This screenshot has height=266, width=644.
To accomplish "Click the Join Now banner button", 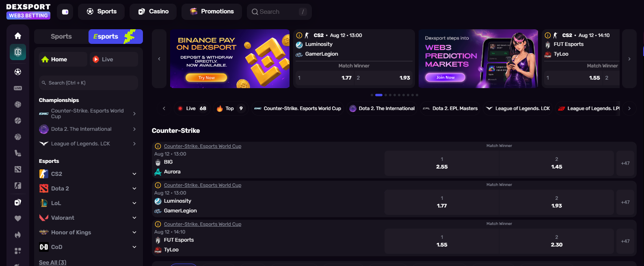I will (x=445, y=77).
